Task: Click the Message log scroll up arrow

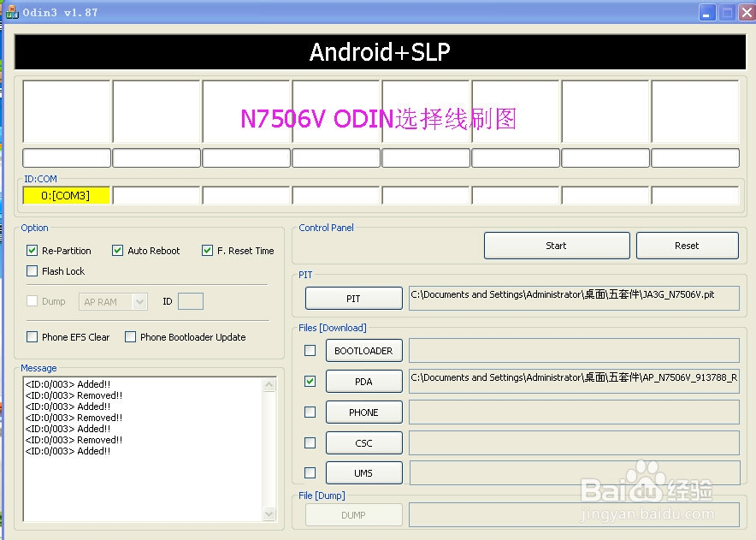Action: (x=269, y=384)
